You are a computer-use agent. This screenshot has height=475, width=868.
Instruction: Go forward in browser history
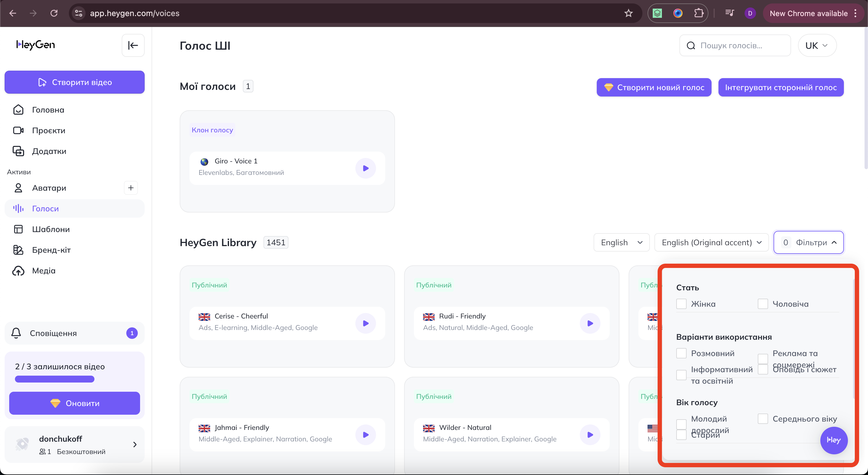33,13
